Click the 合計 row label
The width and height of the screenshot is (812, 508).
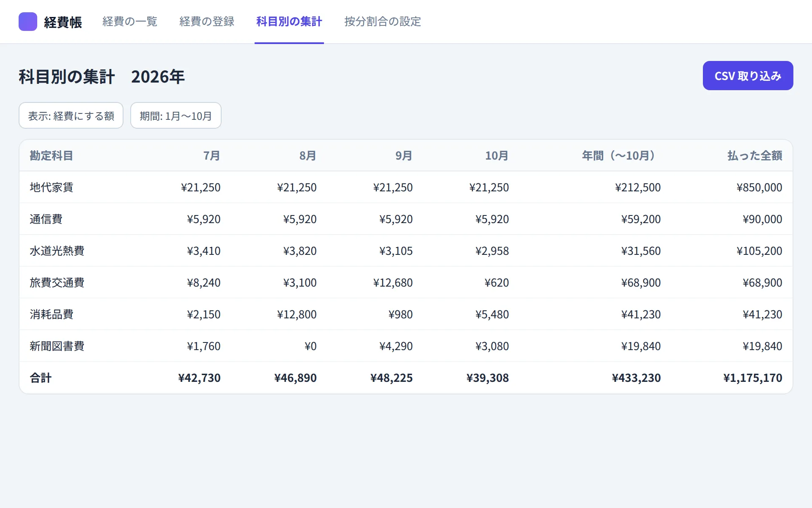click(x=41, y=378)
